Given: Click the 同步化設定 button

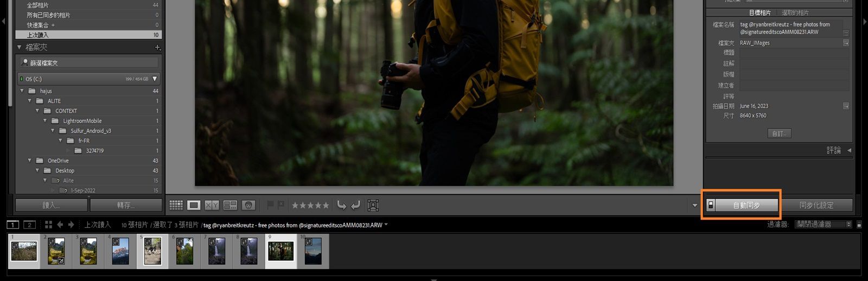Looking at the screenshot, I should coord(816,205).
